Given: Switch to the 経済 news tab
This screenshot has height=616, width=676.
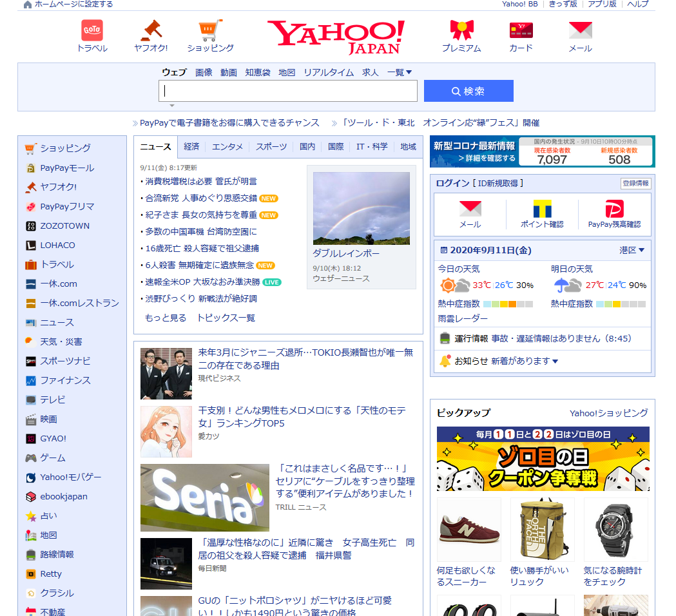Looking at the screenshot, I should tap(191, 146).
